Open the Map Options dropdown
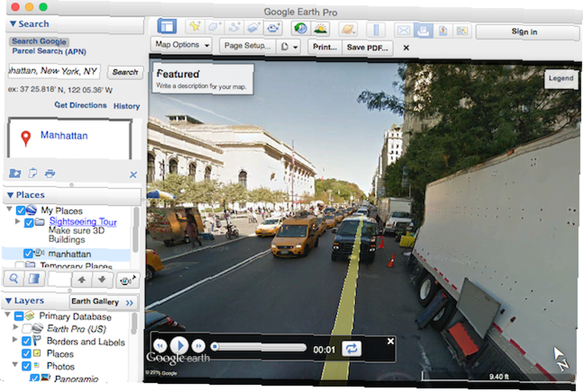The height and width of the screenshot is (392, 583). [181, 45]
